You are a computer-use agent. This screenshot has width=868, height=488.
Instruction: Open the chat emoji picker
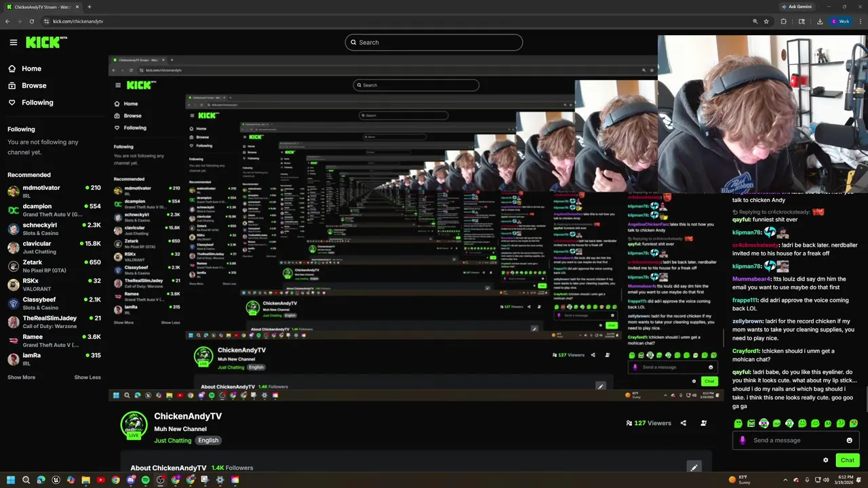[849, 441]
